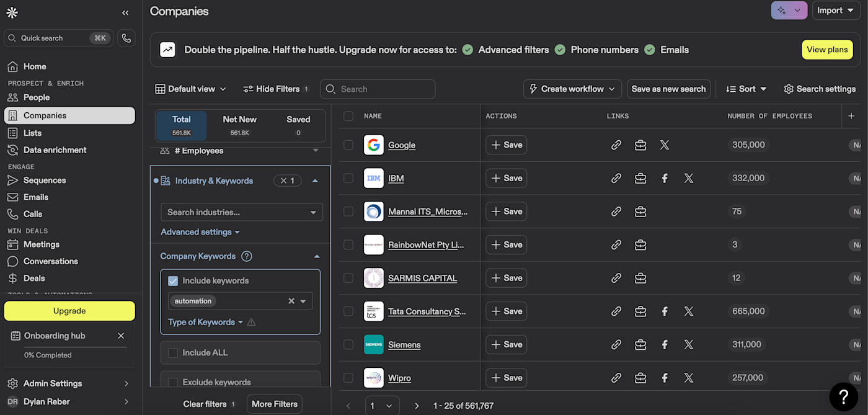This screenshot has width=868, height=415.
Task: Collapse the Company Keywords section
Action: pos(317,256)
